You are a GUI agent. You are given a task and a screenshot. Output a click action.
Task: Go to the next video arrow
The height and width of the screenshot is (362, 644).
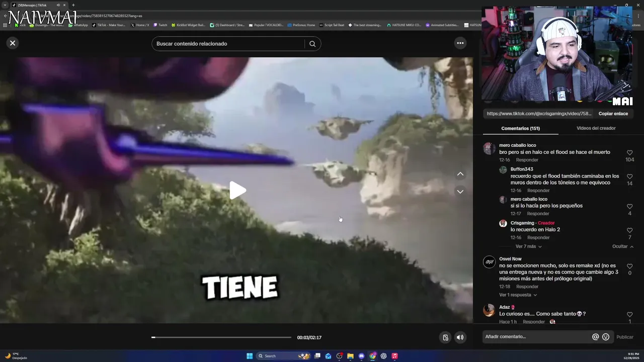point(460,192)
